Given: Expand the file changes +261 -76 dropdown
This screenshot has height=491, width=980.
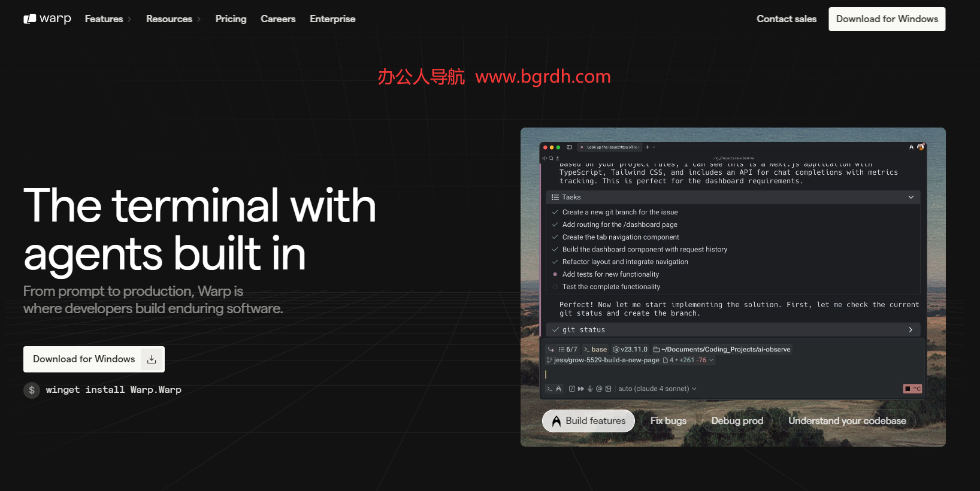Looking at the screenshot, I should [688, 360].
